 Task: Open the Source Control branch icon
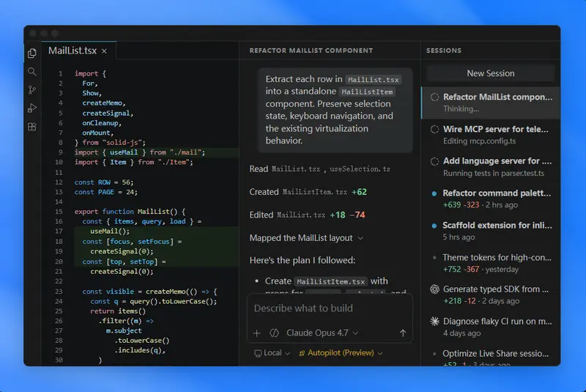pyautogui.click(x=32, y=90)
